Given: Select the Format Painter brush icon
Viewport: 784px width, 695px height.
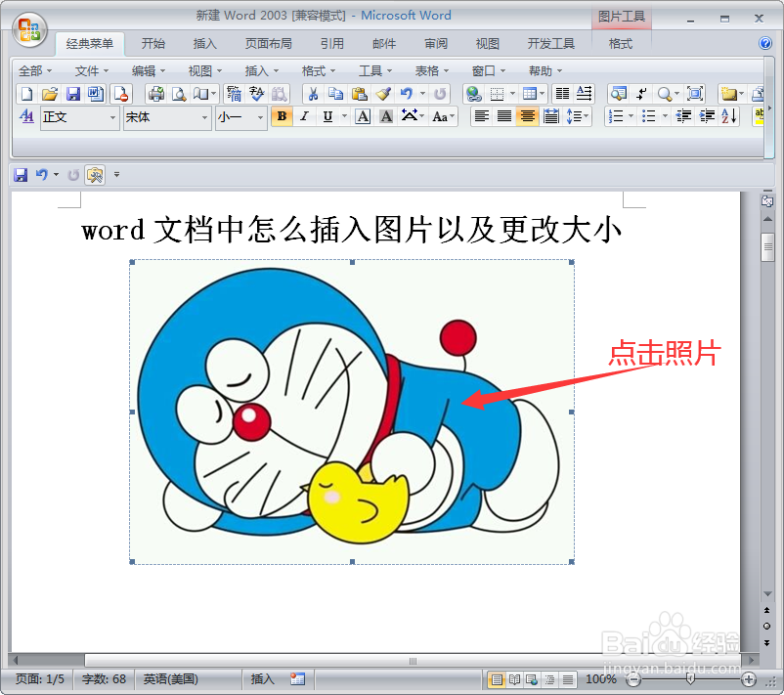Looking at the screenshot, I should tap(382, 94).
